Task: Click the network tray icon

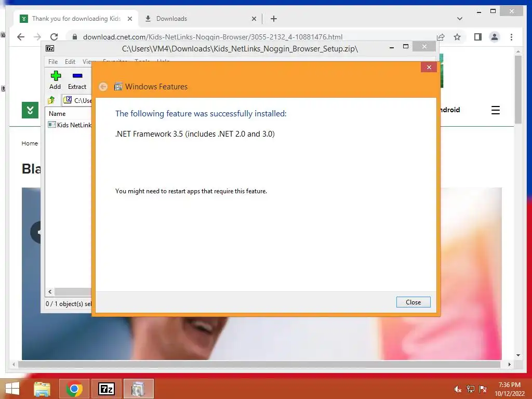Action: click(470, 389)
